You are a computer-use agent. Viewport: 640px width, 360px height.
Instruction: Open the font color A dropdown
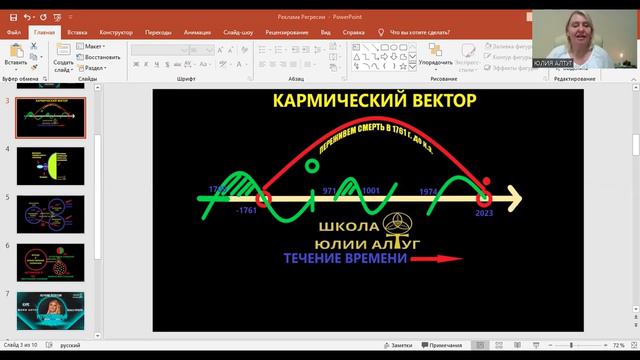click(241, 64)
